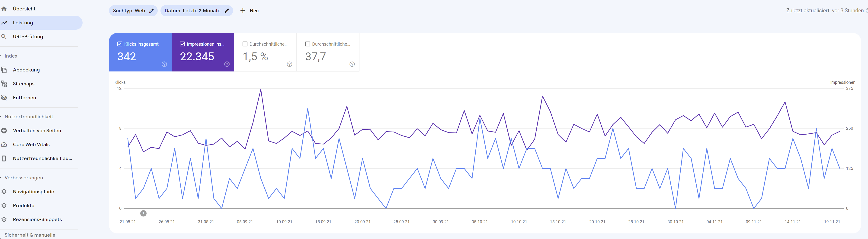Open the Core Web Vitals icon
This screenshot has width=868, height=239.
tap(4, 144)
